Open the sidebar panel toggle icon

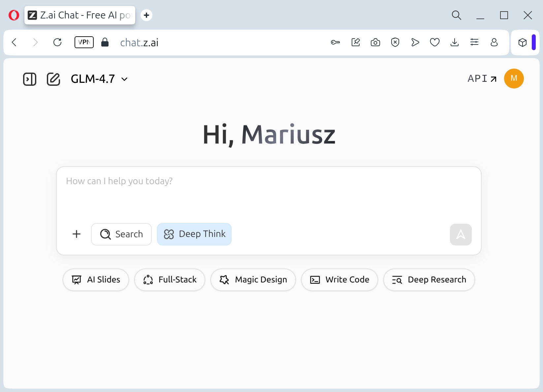30,79
